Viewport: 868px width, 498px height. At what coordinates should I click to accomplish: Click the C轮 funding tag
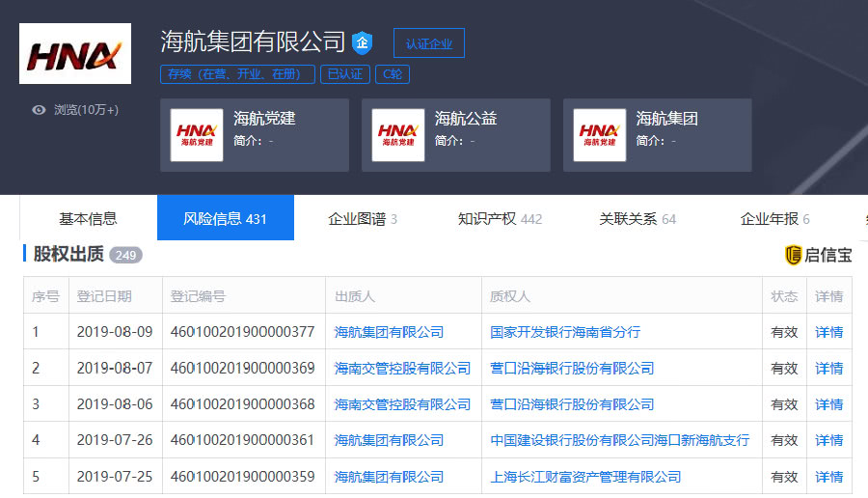pyautogui.click(x=393, y=74)
